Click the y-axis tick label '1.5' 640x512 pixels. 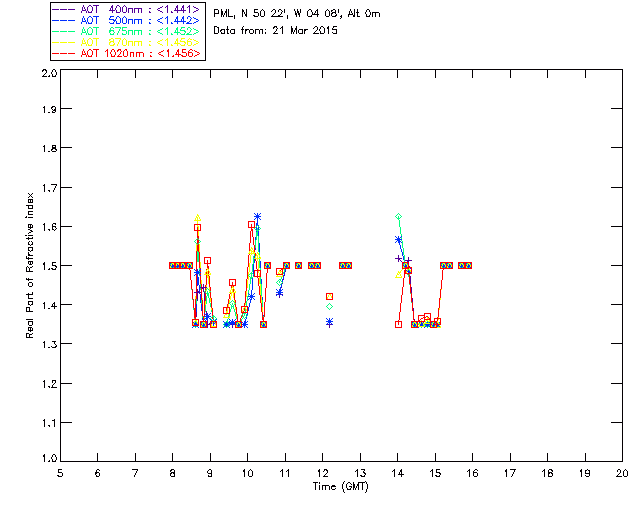tap(49, 266)
